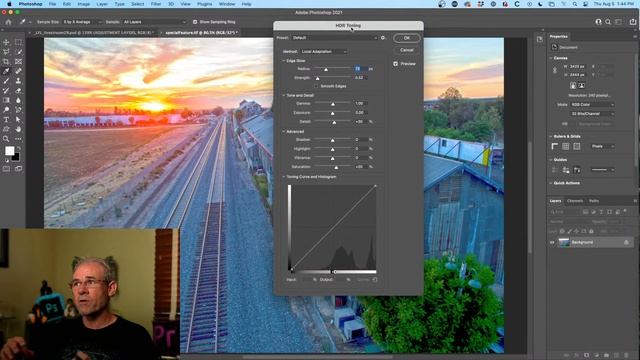Toggle the Preview checkbox
640x360 pixels.
coord(396,64)
